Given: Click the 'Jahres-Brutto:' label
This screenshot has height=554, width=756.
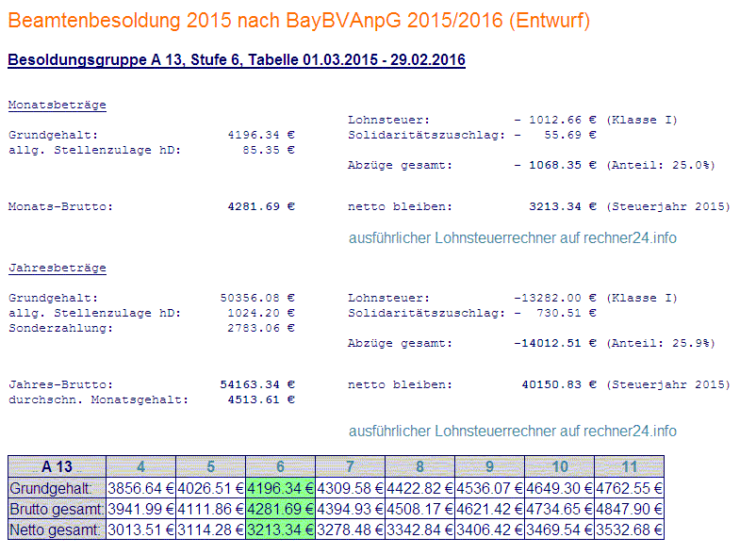Looking at the screenshot, I should click(60, 384).
